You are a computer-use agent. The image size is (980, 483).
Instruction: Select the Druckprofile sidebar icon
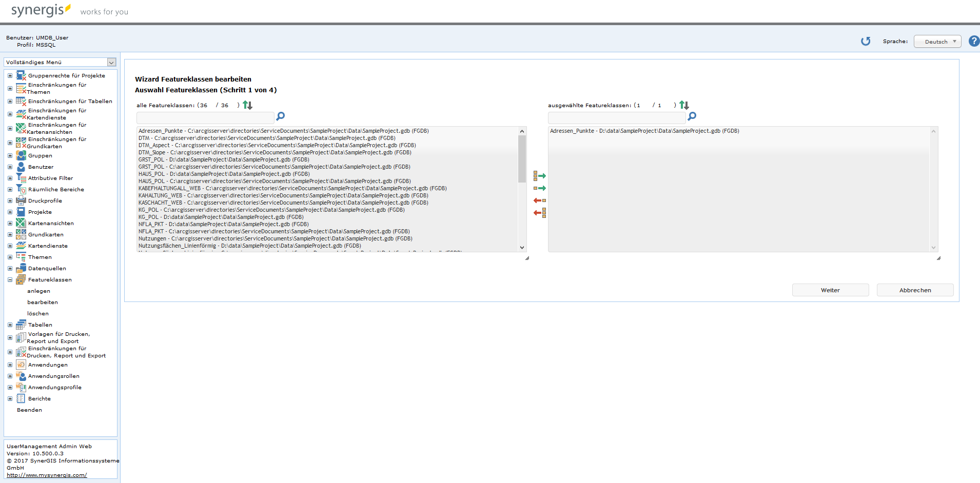click(21, 200)
